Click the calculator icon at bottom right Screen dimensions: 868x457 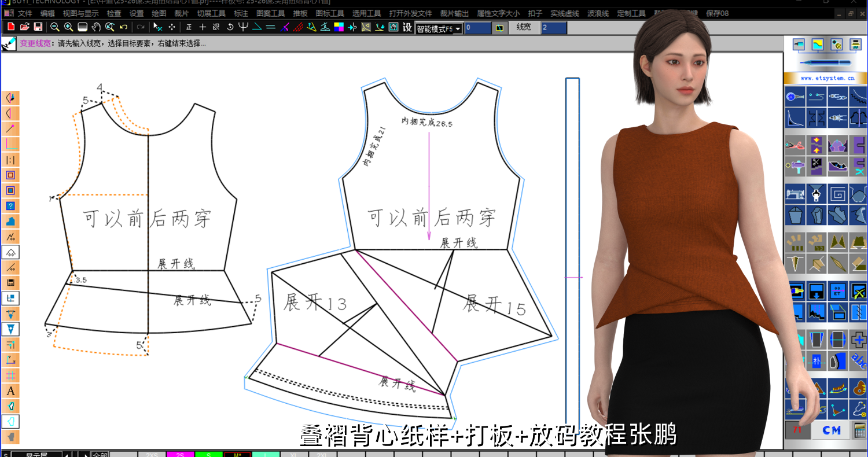(x=859, y=430)
